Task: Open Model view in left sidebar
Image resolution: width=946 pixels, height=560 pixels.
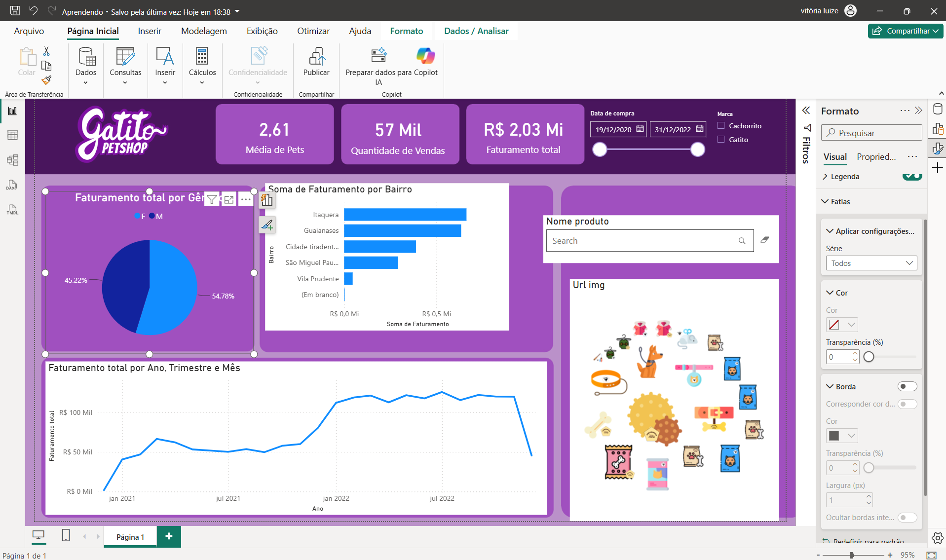Action: 12,160
